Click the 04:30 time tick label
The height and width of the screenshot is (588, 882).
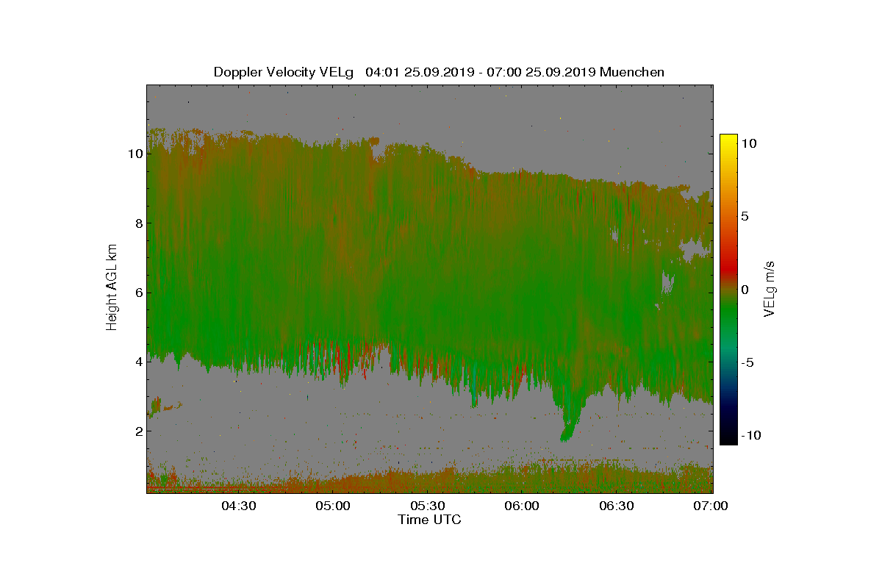239,506
